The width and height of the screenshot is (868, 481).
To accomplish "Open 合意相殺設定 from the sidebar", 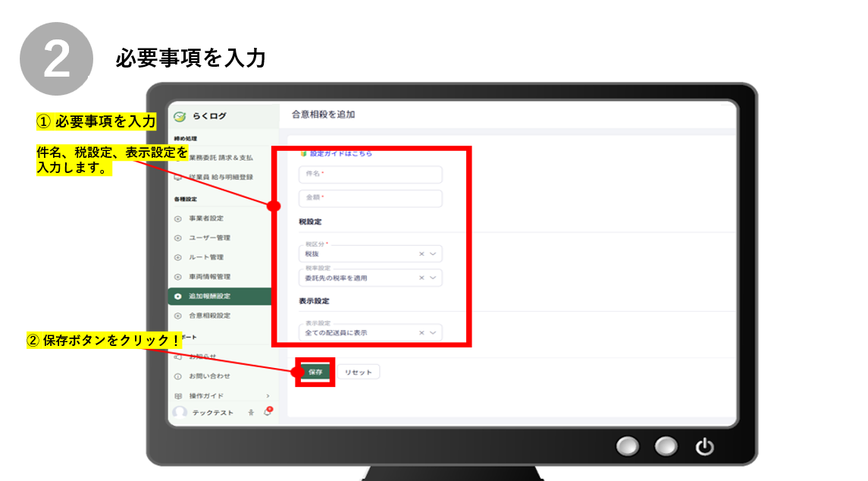I will (x=209, y=316).
